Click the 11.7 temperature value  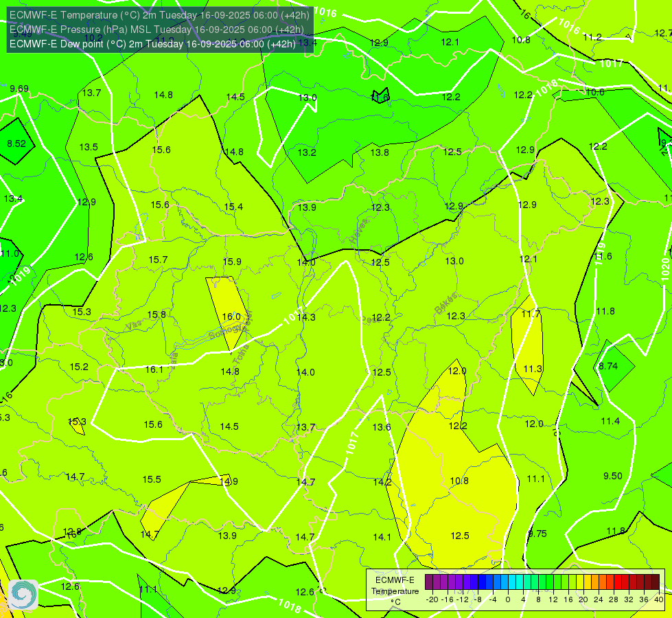pos(531,314)
